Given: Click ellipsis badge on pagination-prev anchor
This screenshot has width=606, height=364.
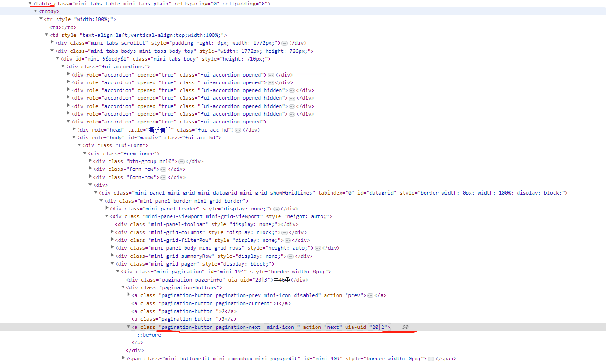Looking at the screenshot, I should (370, 295).
